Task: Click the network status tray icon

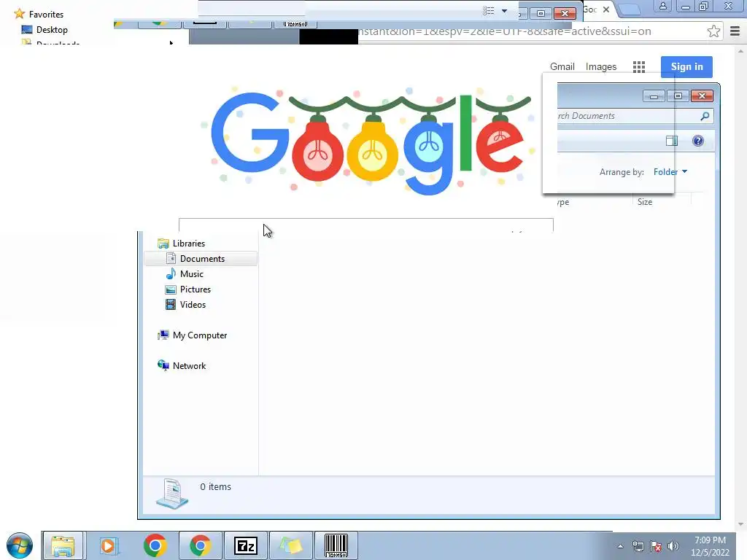Action: tap(638, 546)
